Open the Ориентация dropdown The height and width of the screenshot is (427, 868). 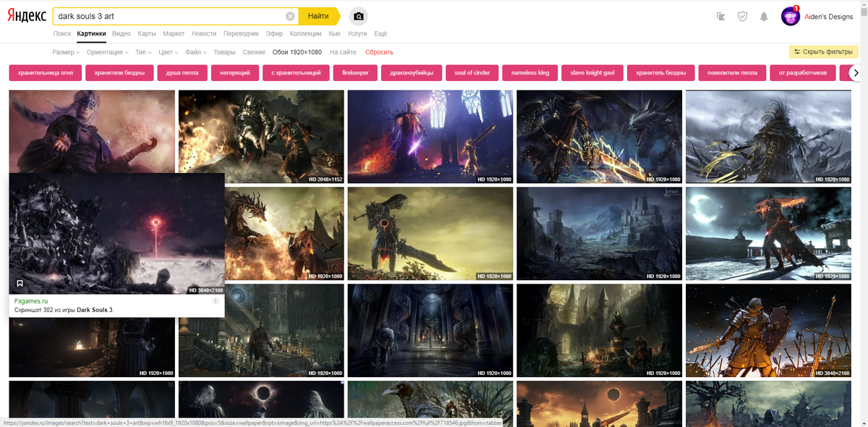108,52
